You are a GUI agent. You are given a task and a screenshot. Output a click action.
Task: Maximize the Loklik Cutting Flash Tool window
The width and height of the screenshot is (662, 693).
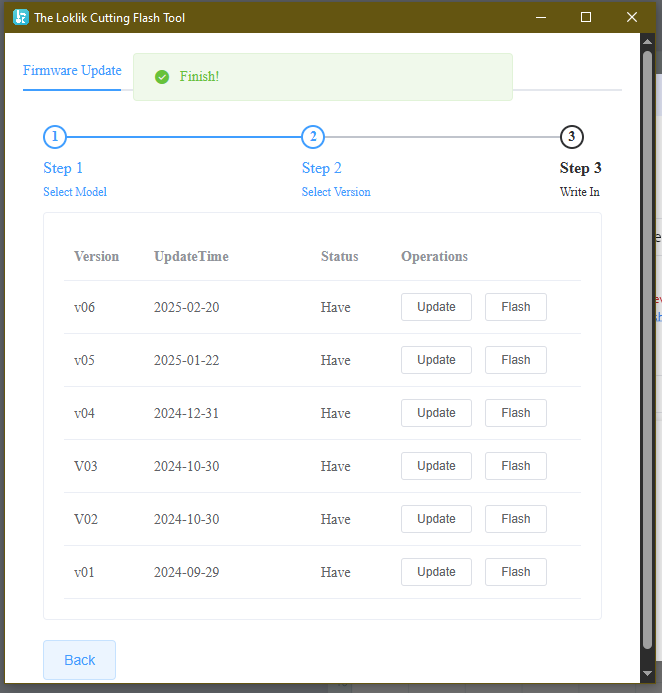pyautogui.click(x=586, y=17)
